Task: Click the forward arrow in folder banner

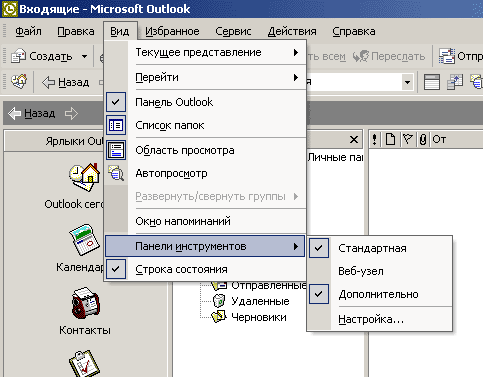Action: pos(71,113)
